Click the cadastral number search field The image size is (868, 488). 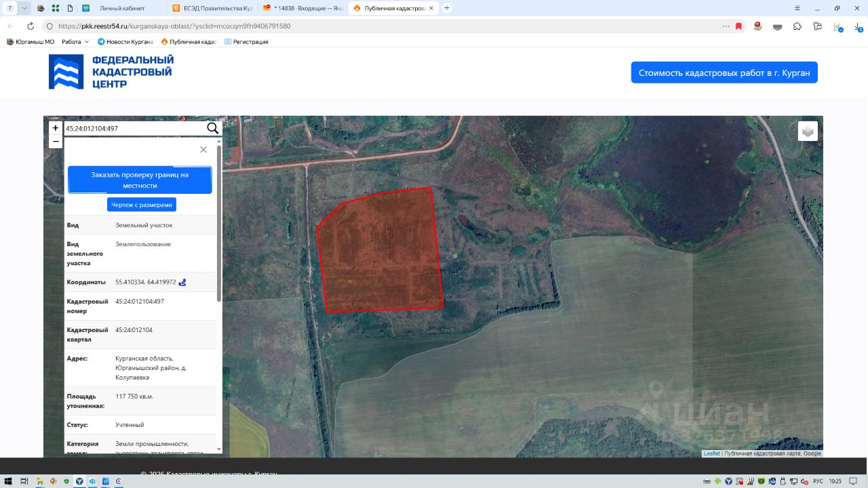tap(134, 129)
